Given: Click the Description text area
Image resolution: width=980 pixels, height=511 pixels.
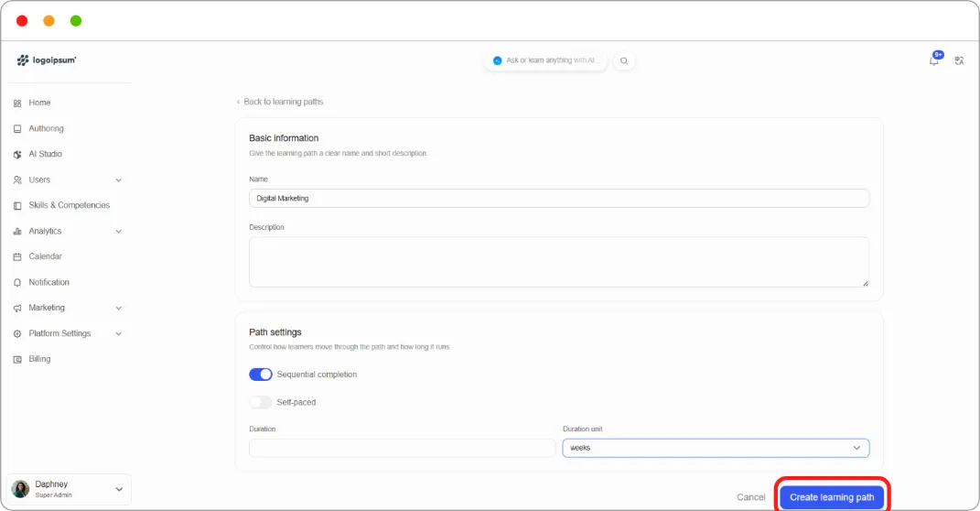Looking at the screenshot, I should 559,262.
